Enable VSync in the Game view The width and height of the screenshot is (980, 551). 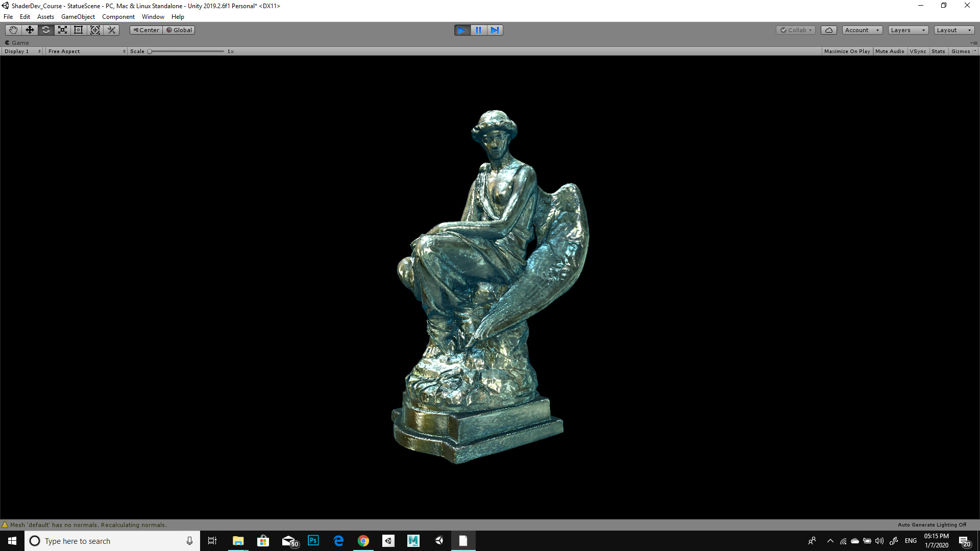[x=918, y=51]
